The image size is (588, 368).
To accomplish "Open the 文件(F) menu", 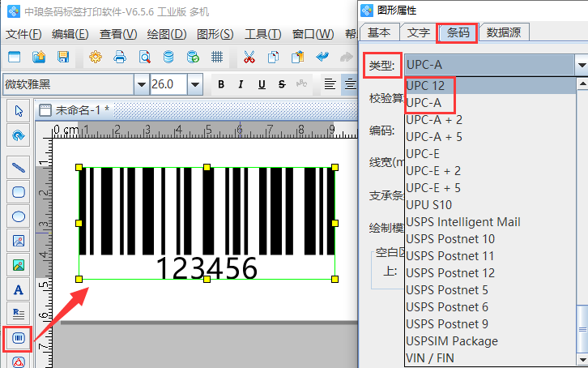I will click(x=23, y=34).
